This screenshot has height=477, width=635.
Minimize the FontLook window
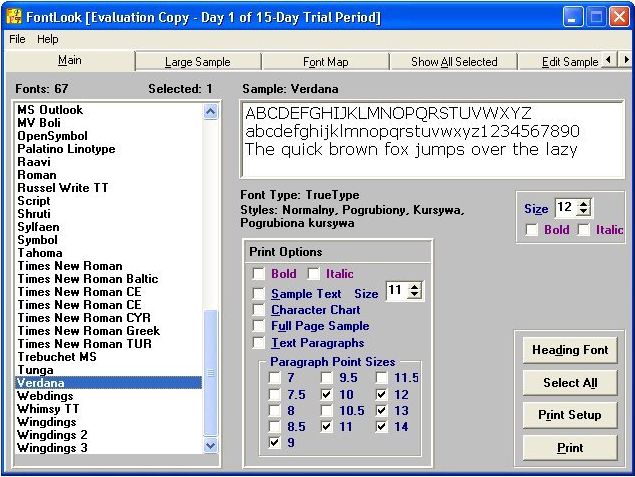pyautogui.click(x=573, y=17)
